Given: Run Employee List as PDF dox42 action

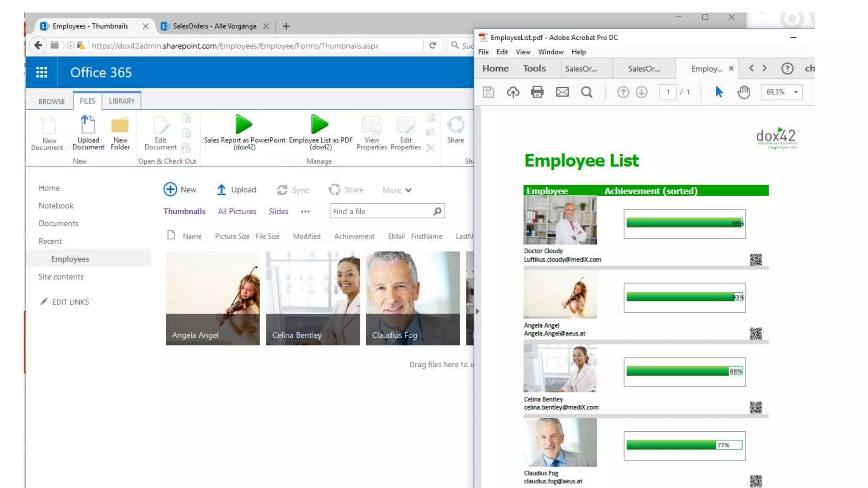Looking at the screenshot, I should pyautogui.click(x=320, y=125).
